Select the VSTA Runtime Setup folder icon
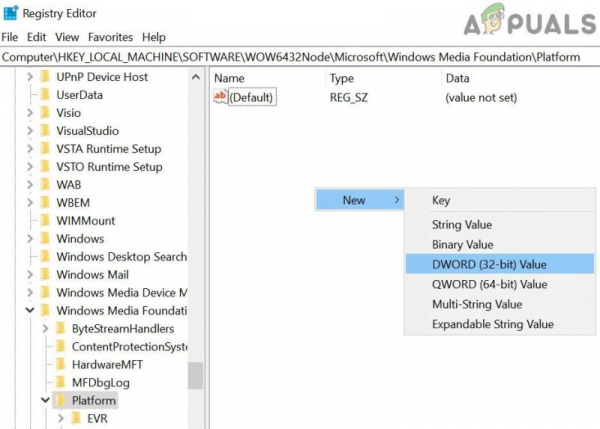 click(x=45, y=148)
